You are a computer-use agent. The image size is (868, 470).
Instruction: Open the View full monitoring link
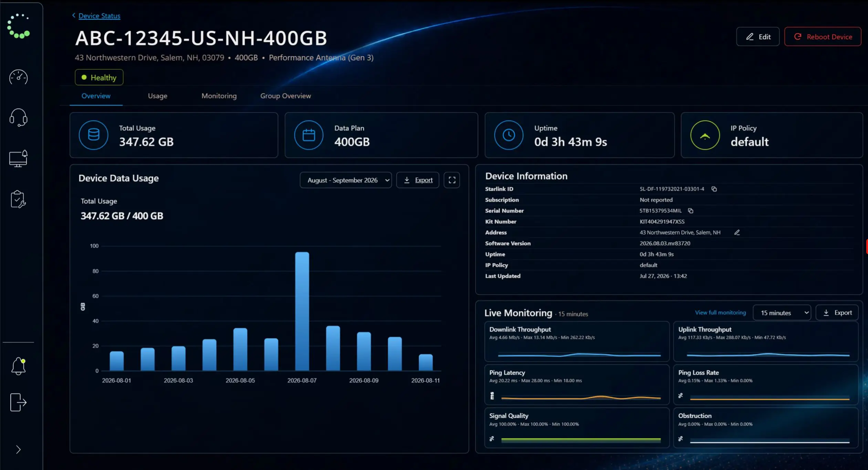point(720,313)
